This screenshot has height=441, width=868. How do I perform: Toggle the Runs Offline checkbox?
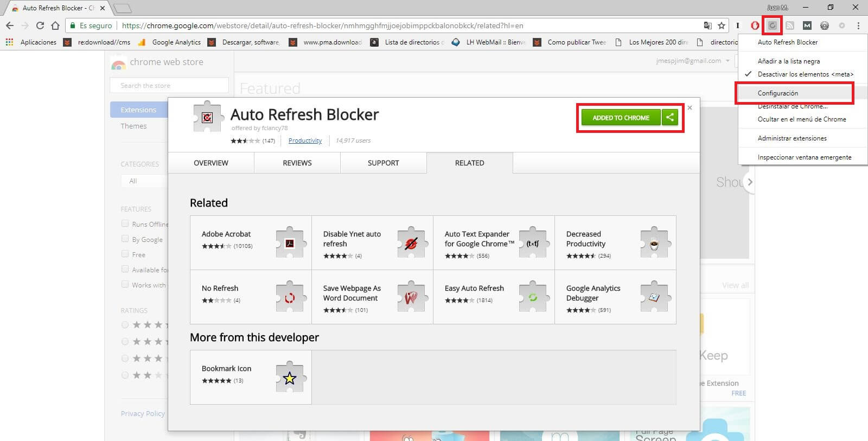(x=125, y=223)
